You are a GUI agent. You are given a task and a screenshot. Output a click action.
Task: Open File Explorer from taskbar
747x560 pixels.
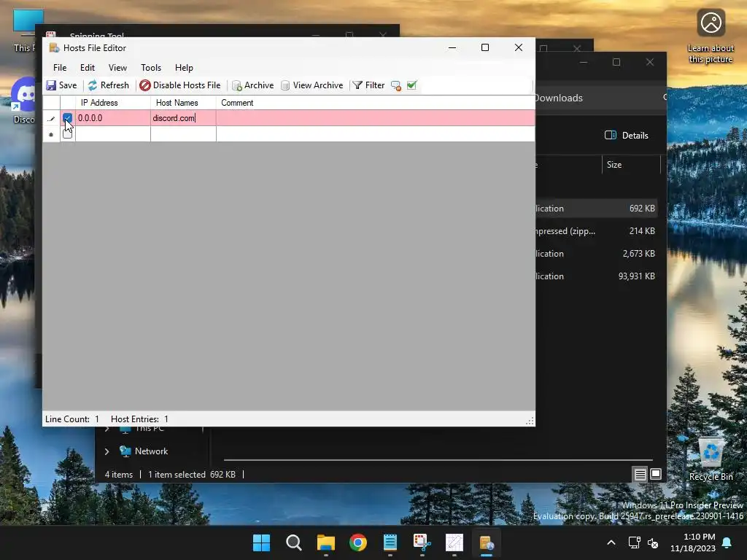pyautogui.click(x=326, y=542)
